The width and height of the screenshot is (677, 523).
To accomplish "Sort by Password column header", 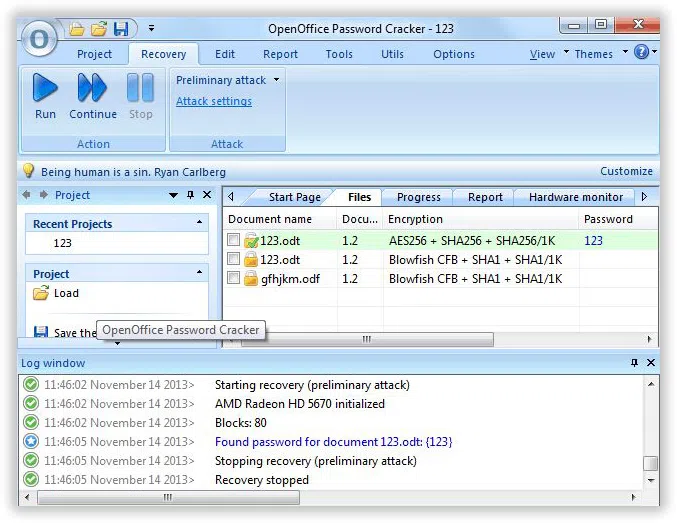I will coord(619,219).
